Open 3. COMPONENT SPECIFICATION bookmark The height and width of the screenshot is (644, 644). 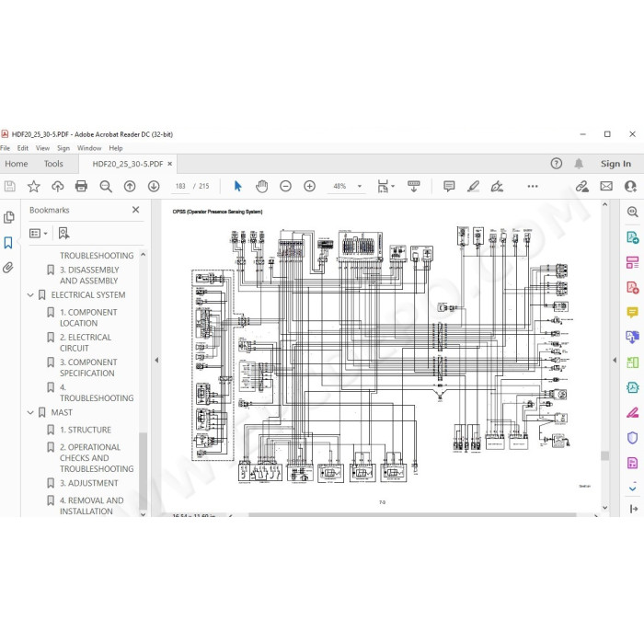(x=88, y=368)
